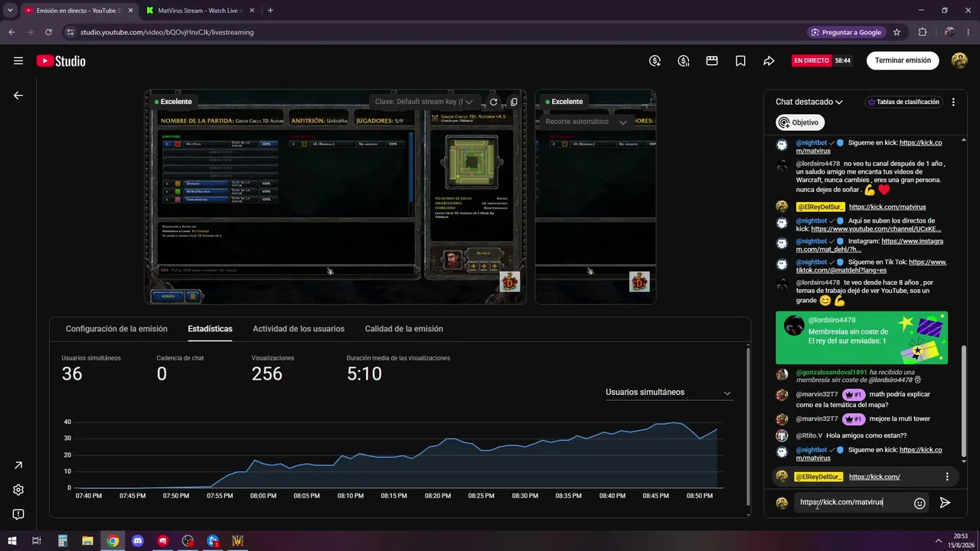Viewport: 980px width, 551px height.
Task: Open the instagram link posted by @nightbot
Action: pos(870,245)
